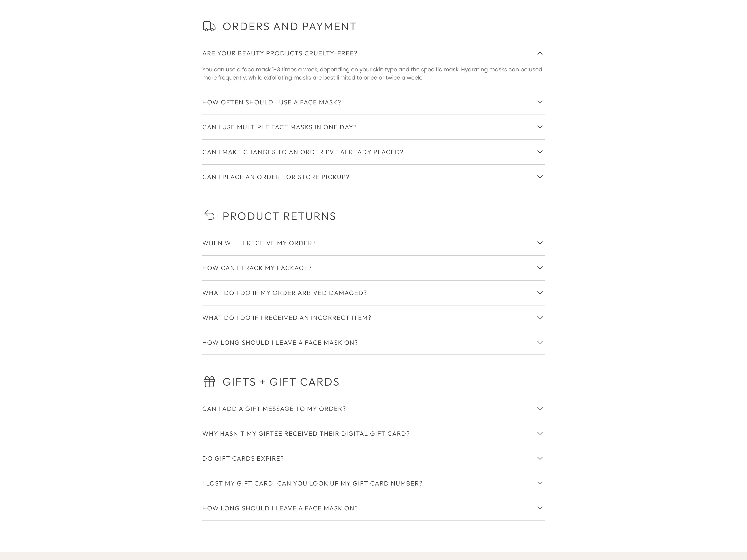Open 'What do I do if I received an incorrect item?'
Screen dimensions: 747x560
pos(286,318)
